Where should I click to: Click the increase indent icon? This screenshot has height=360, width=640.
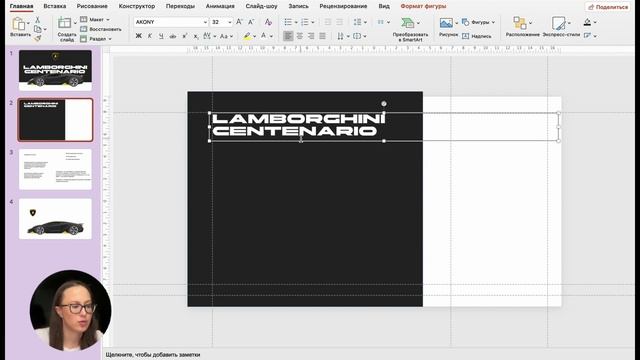[x=340, y=22]
